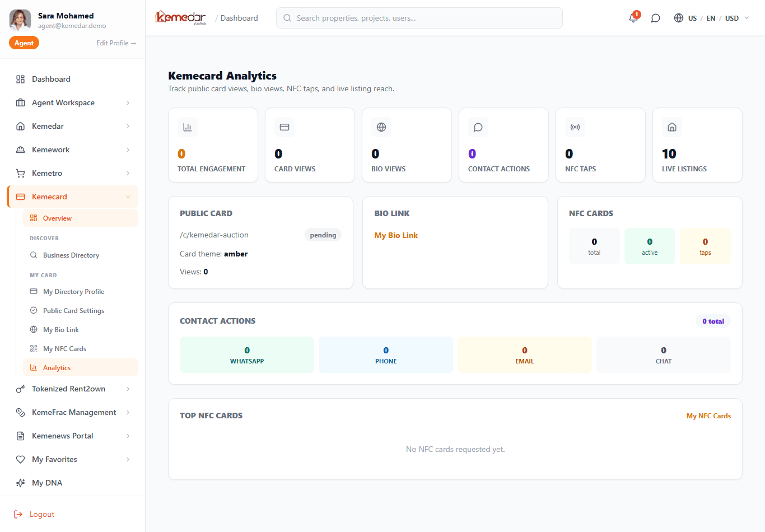Image resolution: width=765 pixels, height=532 pixels.
Task: Click the Logout arrow icon
Action: [x=18, y=514]
